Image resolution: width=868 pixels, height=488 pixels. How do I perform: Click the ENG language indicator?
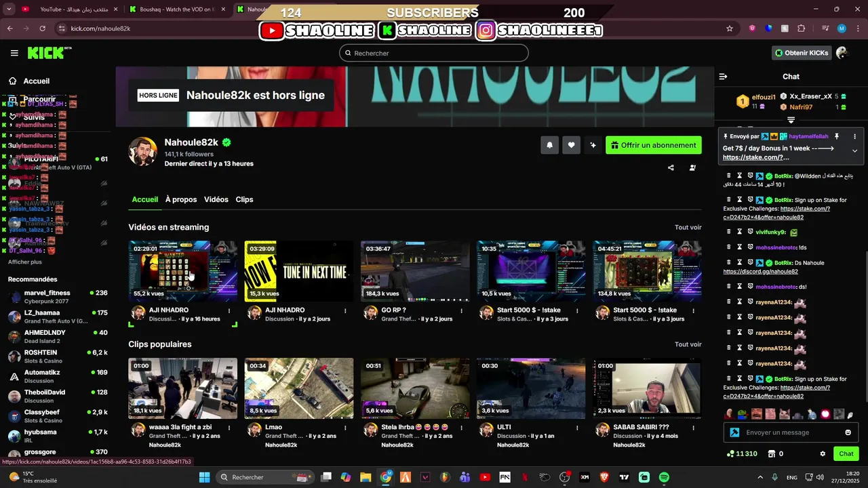pos(792,477)
